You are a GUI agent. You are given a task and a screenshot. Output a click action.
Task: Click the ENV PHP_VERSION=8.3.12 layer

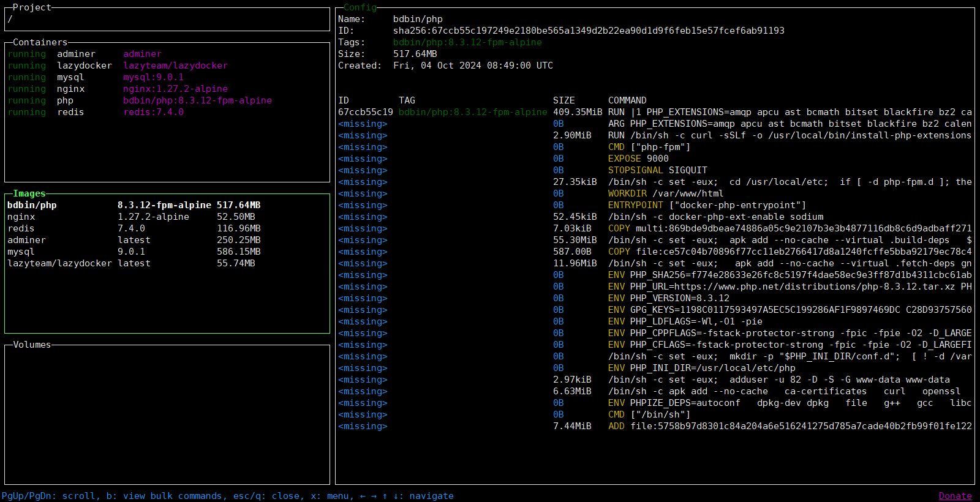(669, 298)
